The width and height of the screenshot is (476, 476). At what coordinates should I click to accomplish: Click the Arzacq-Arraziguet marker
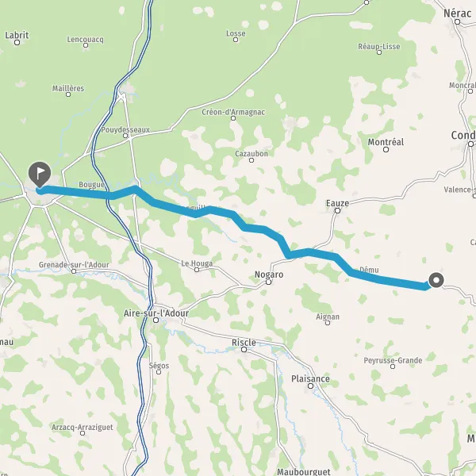(x=83, y=433)
